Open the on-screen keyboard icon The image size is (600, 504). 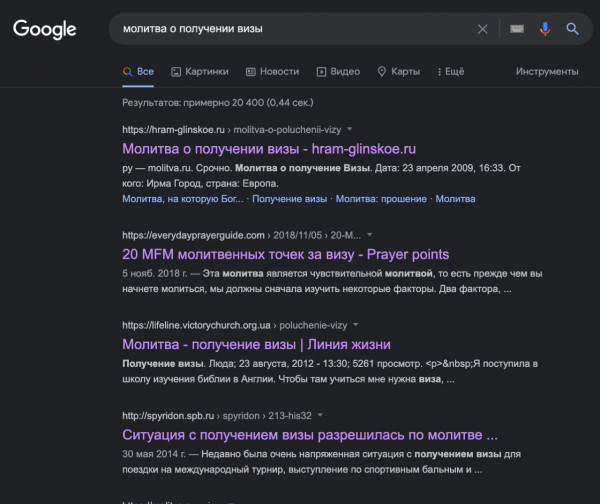tap(517, 29)
